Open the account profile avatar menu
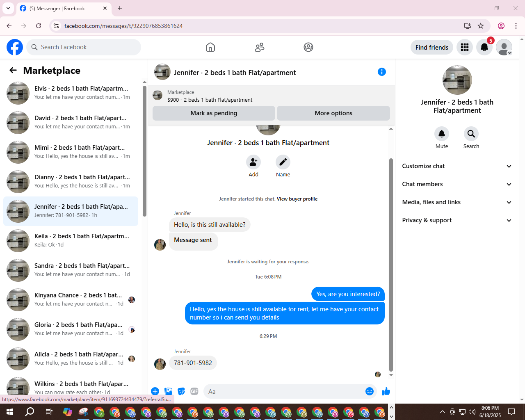525x420 pixels. coord(504,47)
